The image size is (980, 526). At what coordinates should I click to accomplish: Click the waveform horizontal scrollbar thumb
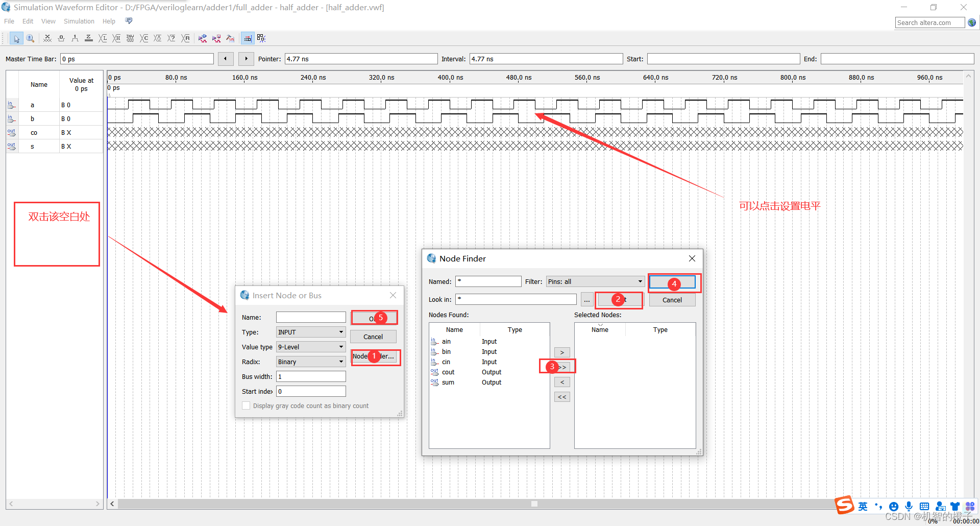pyautogui.click(x=534, y=504)
